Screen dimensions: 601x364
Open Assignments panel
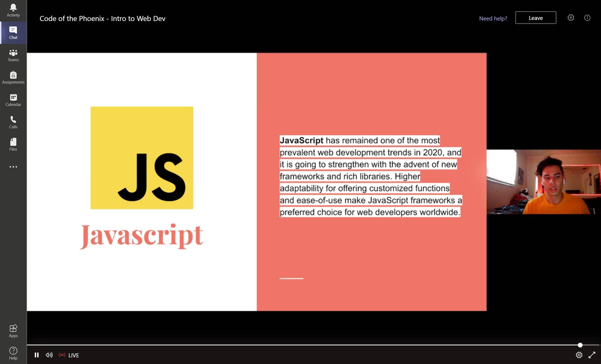tap(13, 77)
